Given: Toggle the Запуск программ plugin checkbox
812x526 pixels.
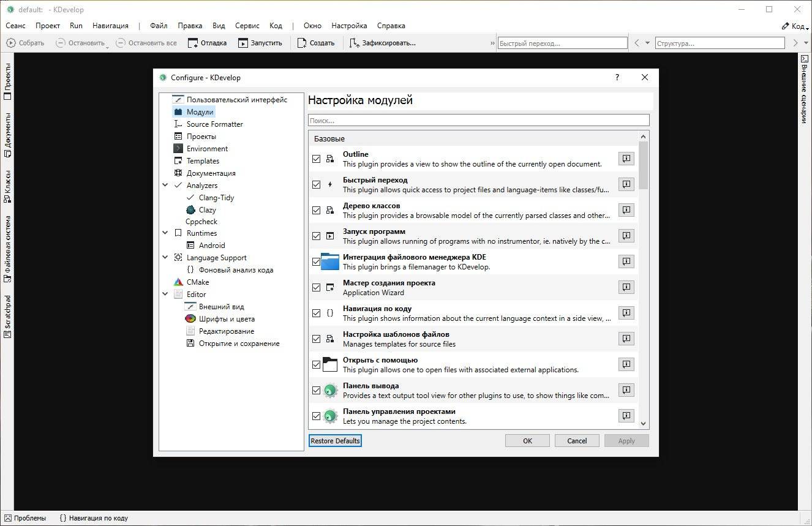Looking at the screenshot, I should click(x=317, y=236).
